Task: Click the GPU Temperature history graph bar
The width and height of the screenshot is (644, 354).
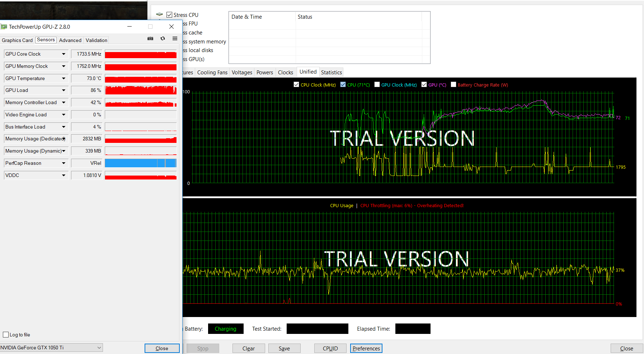Action: pos(141,78)
